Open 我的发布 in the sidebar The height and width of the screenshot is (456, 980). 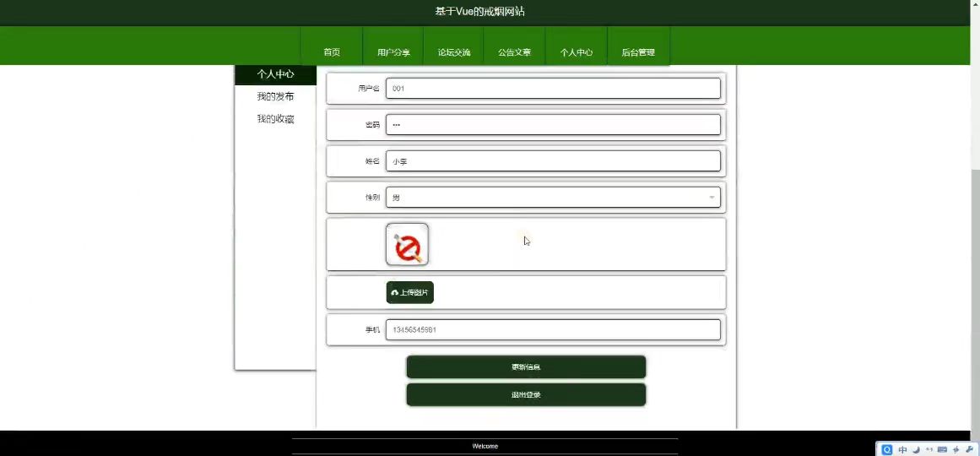[276, 96]
